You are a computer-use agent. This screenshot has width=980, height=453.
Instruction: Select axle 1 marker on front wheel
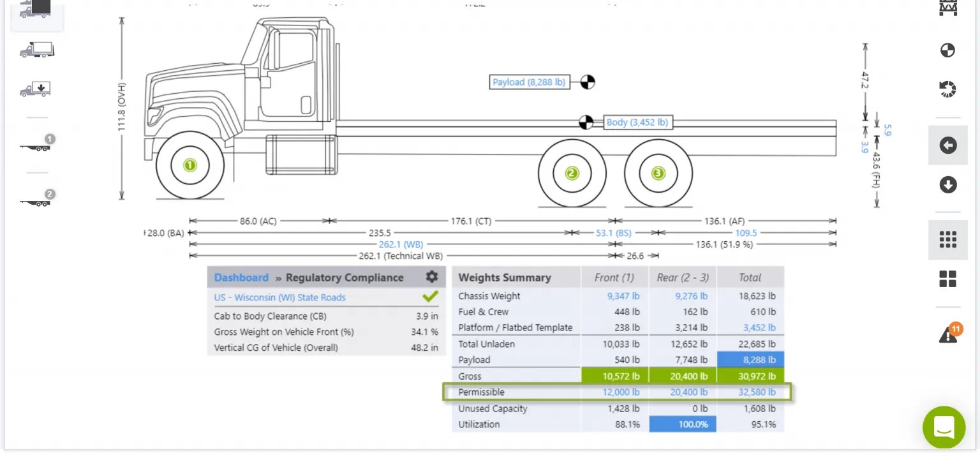(x=189, y=165)
